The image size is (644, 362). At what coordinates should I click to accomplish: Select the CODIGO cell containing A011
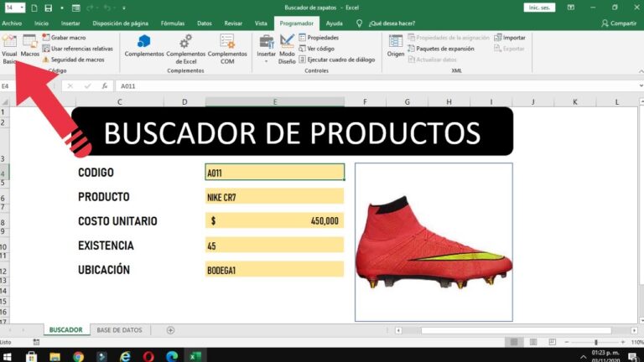click(275, 172)
